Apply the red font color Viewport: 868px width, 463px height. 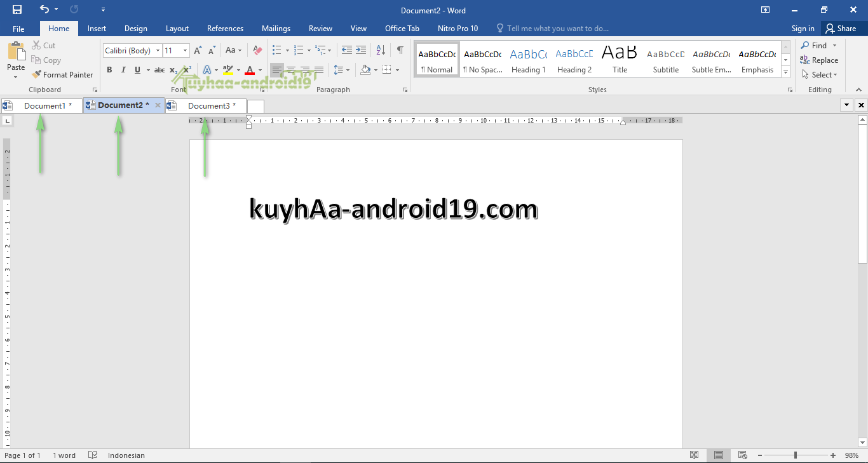pyautogui.click(x=250, y=70)
